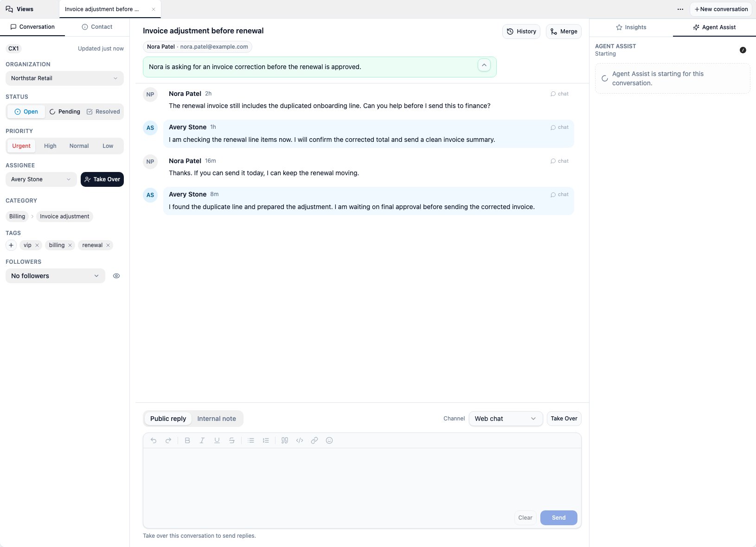Screen dimensions: 756x547
Task: Insert a bulleted list
Action: tap(251, 440)
